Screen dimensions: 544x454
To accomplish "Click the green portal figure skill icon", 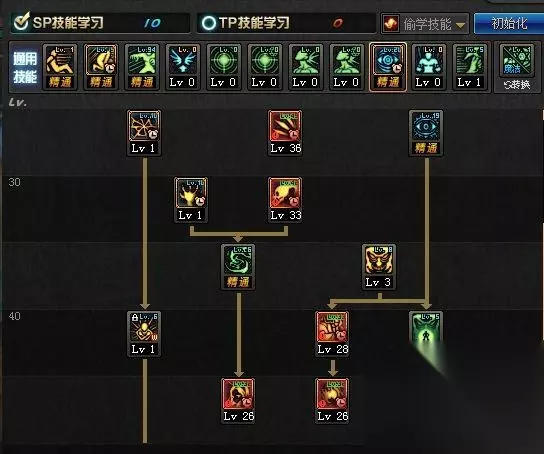I will click(x=426, y=327).
